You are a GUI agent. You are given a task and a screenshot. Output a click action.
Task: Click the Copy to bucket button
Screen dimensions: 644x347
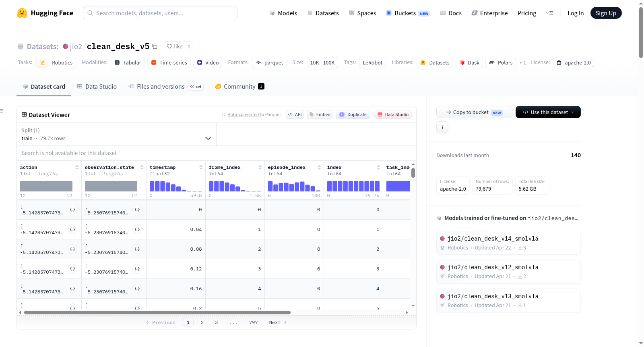click(474, 112)
